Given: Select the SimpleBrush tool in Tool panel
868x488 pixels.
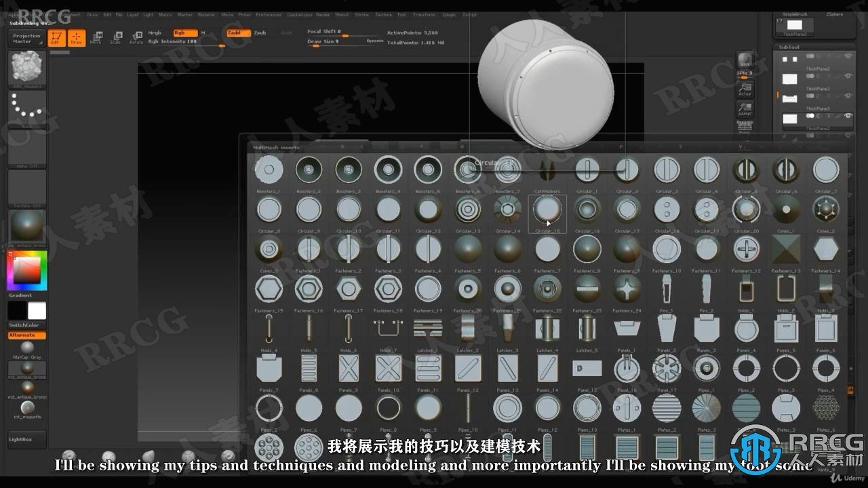Looking at the screenshot, I should [x=795, y=14].
